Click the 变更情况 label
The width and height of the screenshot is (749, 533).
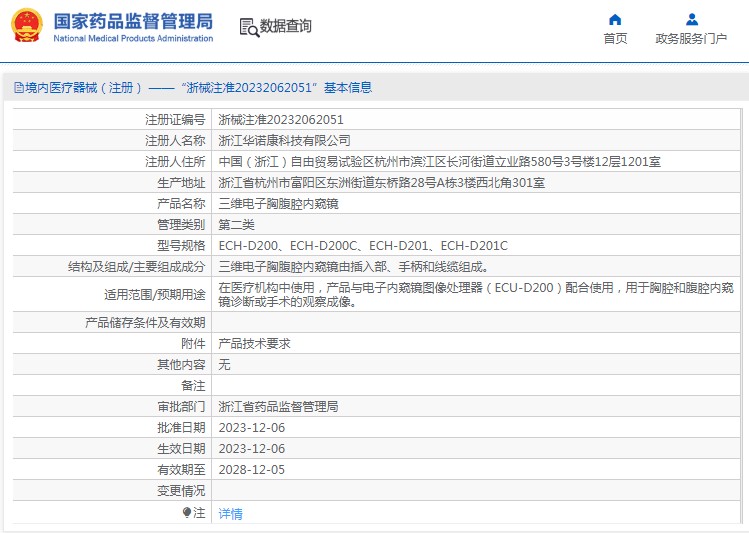pyautogui.click(x=181, y=490)
